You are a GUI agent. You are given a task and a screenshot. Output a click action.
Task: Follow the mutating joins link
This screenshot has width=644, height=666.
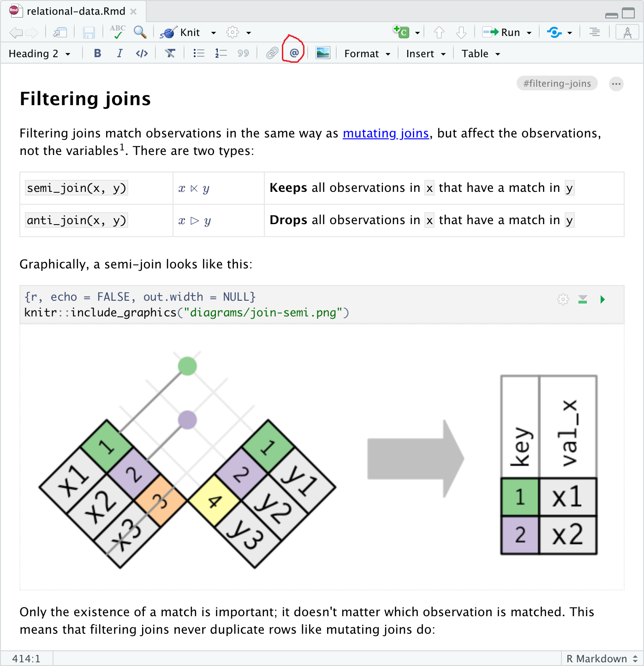386,133
